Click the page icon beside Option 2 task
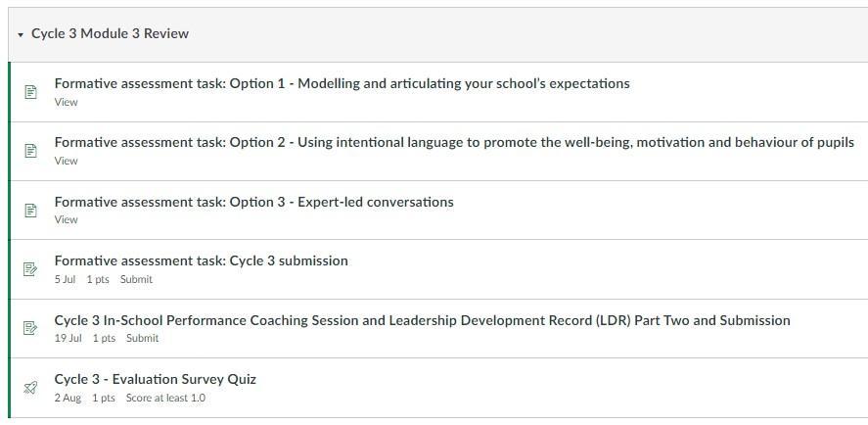 (30, 151)
